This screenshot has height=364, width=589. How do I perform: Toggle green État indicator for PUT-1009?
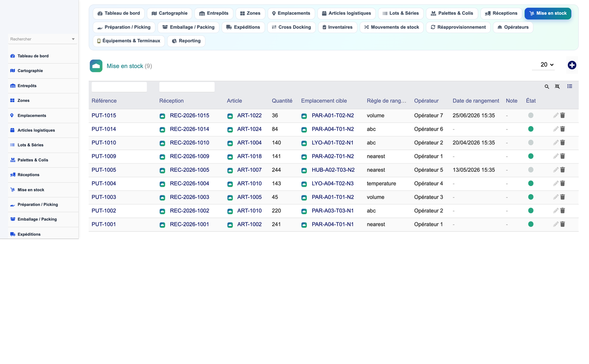click(x=531, y=156)
